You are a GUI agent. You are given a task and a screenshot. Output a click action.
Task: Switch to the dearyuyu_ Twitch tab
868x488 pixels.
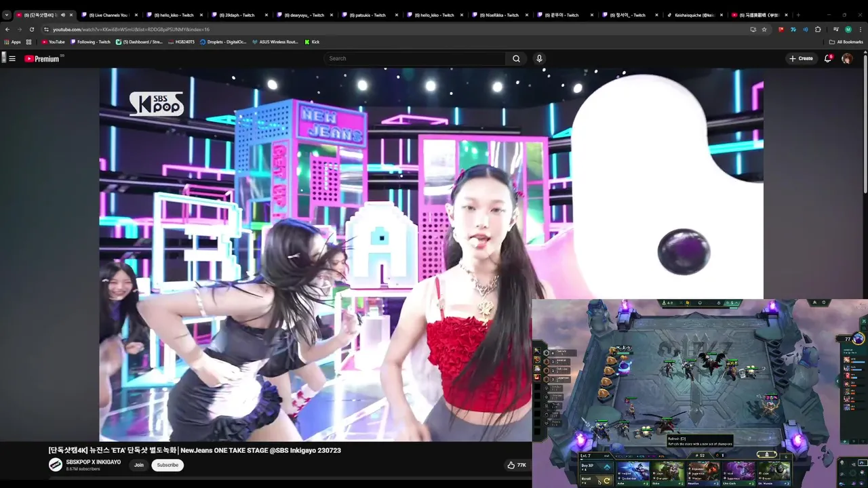[x=304, y=15]
